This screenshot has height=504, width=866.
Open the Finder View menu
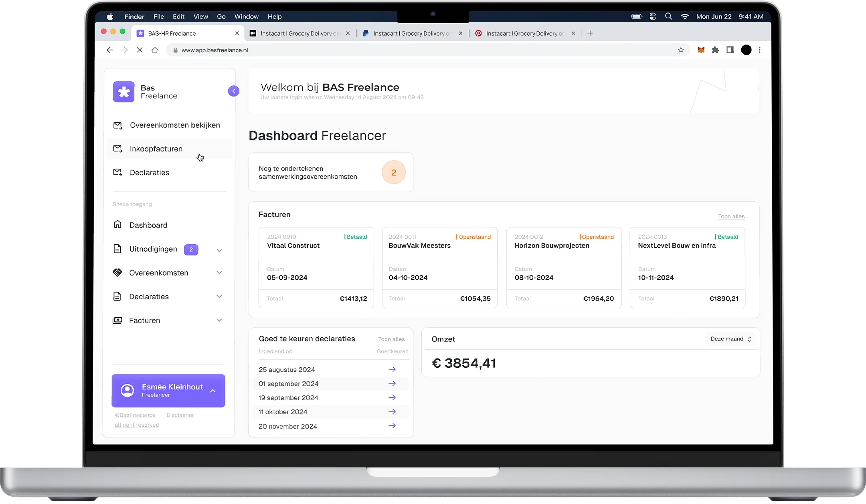[200, 16]
